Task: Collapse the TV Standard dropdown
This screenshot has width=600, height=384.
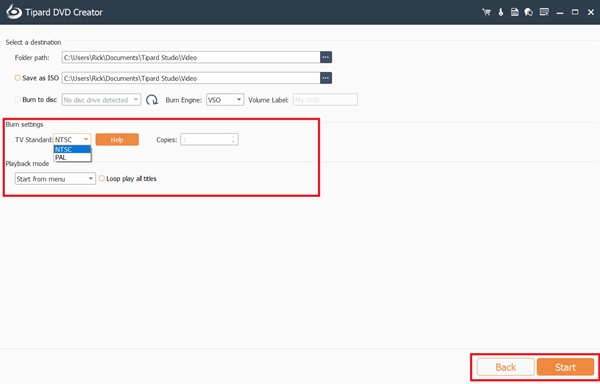Action: click(x=86, y=140)
